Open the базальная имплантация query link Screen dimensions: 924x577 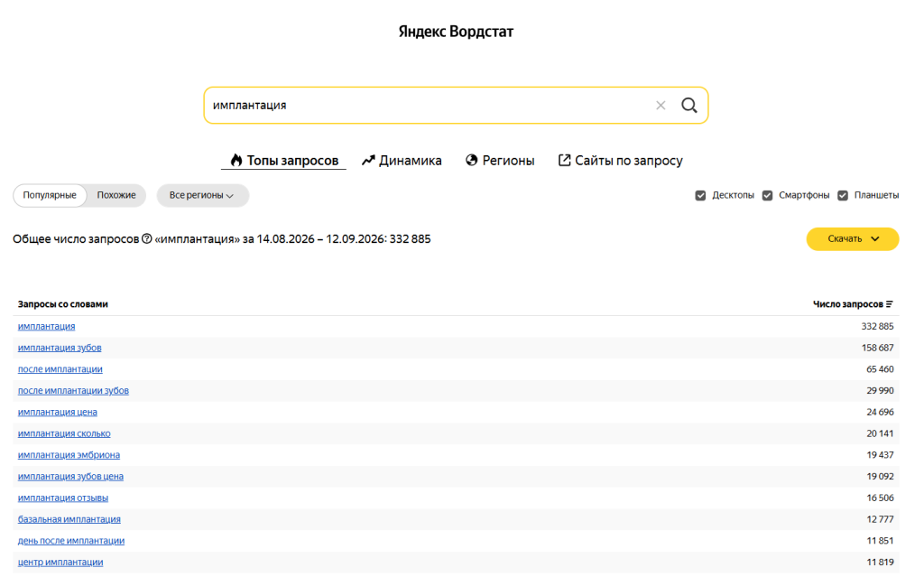point(69,519)
